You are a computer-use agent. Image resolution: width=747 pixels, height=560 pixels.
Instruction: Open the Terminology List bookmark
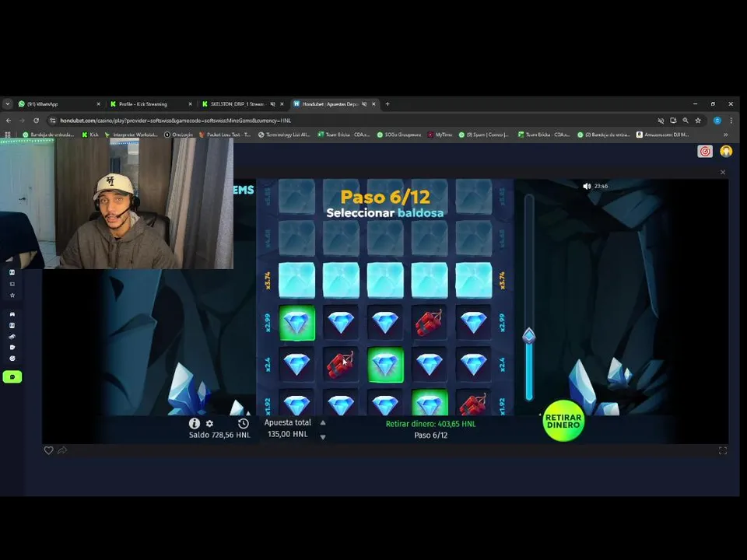click(x=284, y=135)
